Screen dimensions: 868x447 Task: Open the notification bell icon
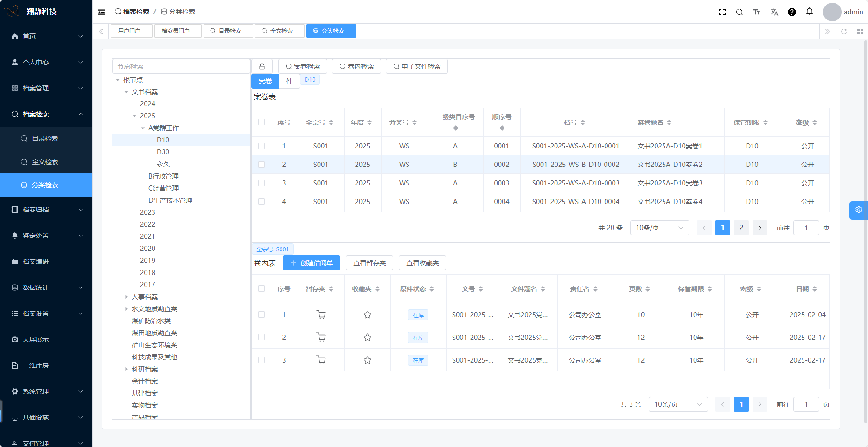[x=809, y=12]
